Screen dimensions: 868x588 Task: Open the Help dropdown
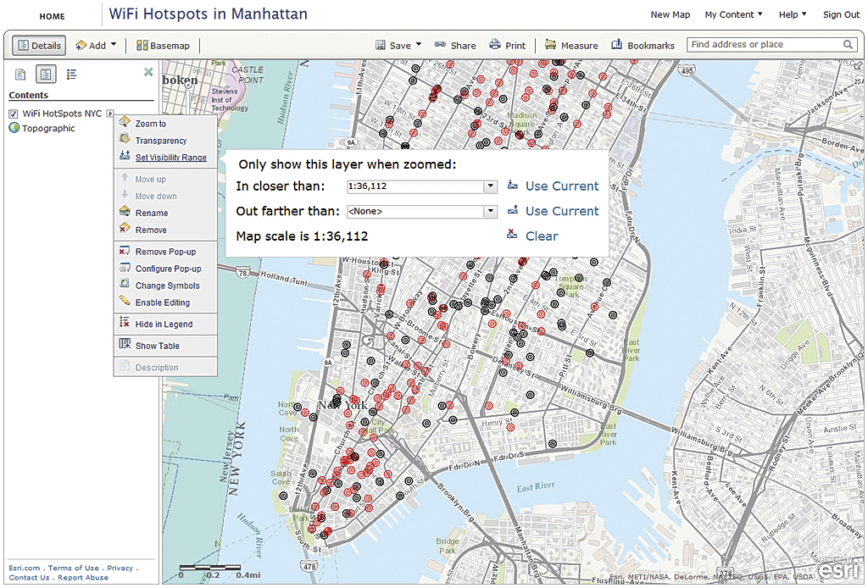click(x=793, y=14)
